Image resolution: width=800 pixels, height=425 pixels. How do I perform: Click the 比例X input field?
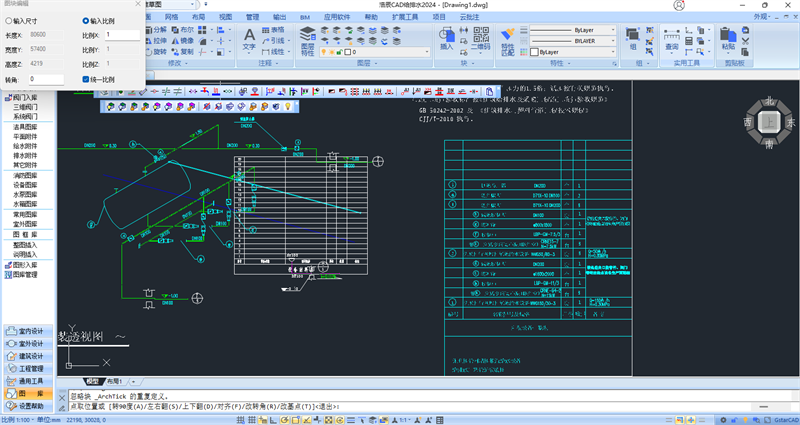click(x=121, y=35)
